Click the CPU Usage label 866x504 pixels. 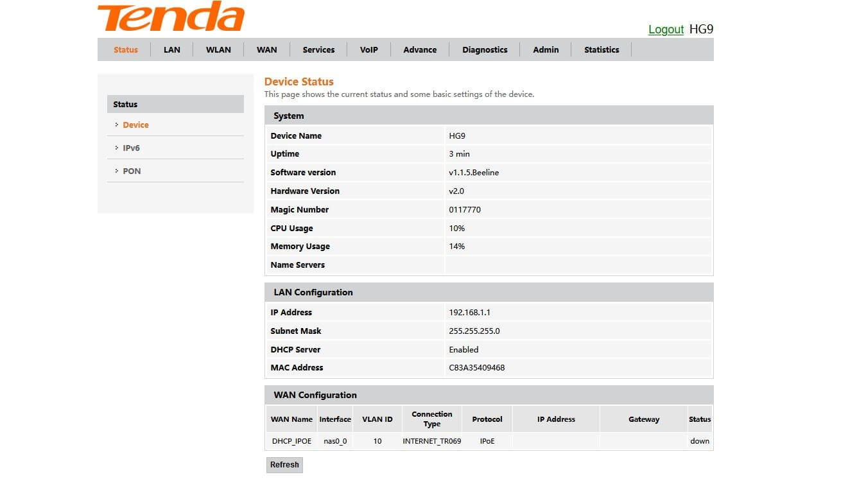point(291,229)
